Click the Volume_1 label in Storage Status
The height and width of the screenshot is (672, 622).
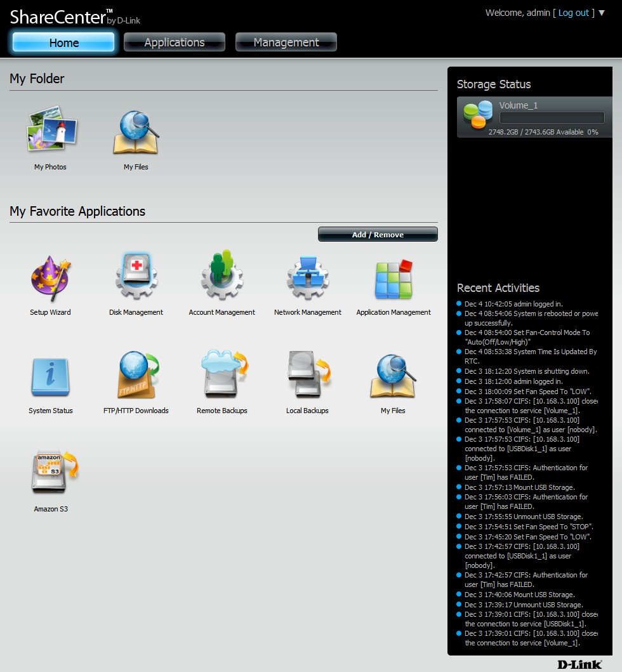(519, 105)
